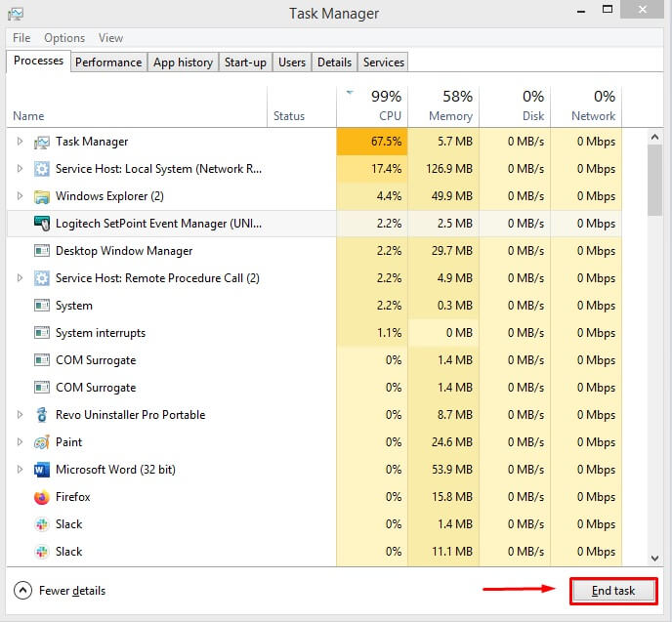Expand the Task Manager process row
The height and width of the screenshot is (622, 672).
[x=20, y=141]
